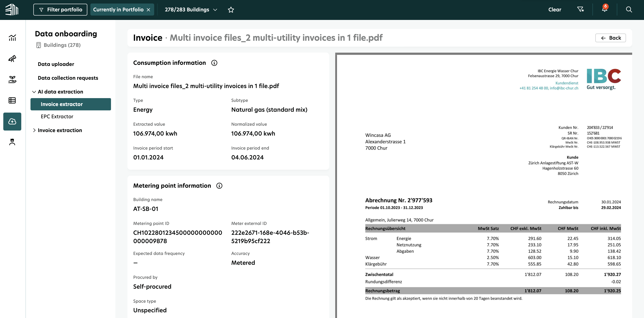The width and height of the screenshot is (644, 318).
Task: Select the telescope explore icon in sidebar
Action: click(x=12, y=59)
